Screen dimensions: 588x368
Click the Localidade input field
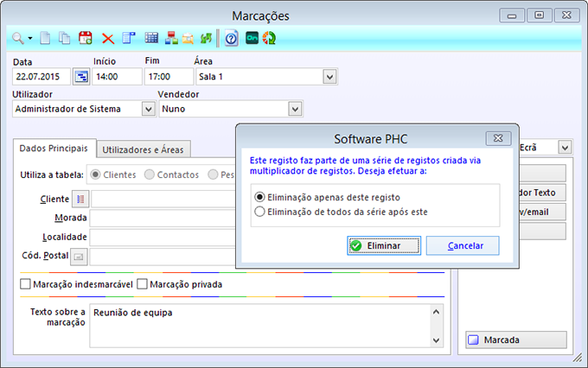pos(163,238)
